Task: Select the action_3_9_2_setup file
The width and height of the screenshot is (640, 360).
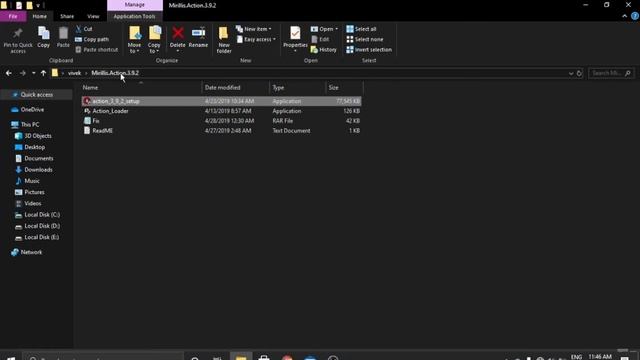Action: point(222,101)
